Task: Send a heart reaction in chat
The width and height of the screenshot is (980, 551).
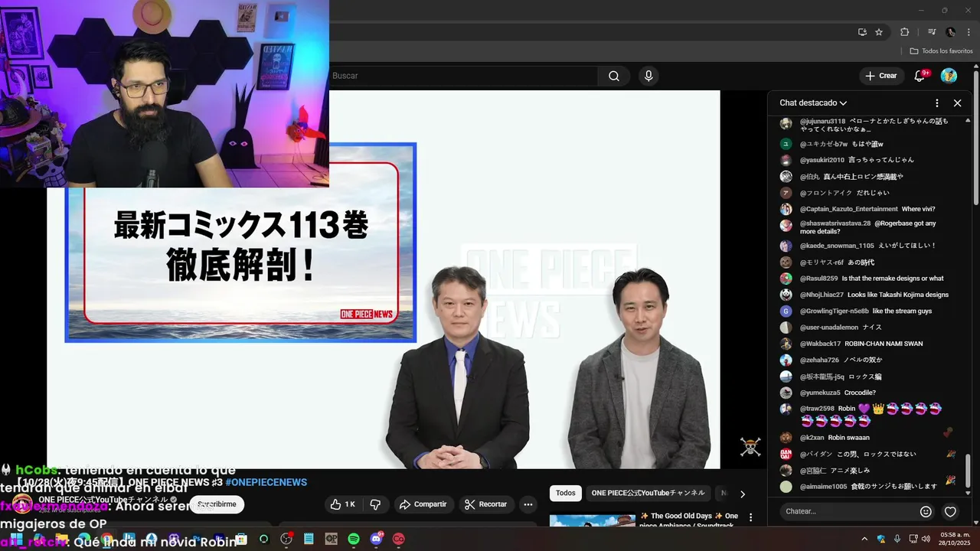Action: tap(950, 511)
